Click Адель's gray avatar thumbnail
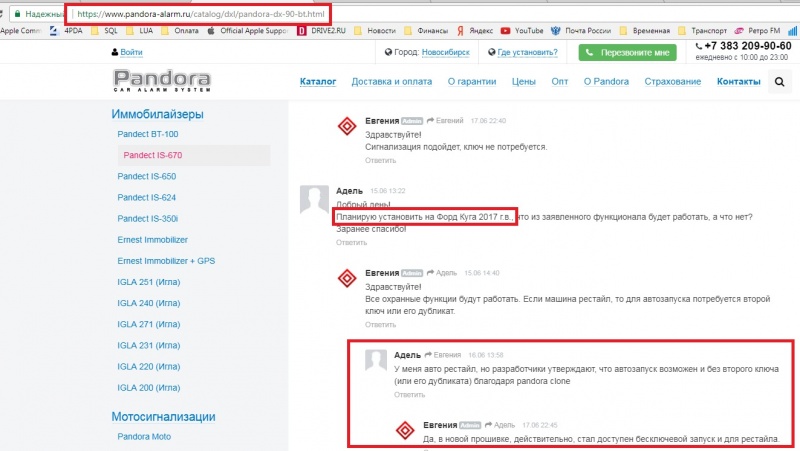The image size is (800, 451). pos(314,199)
